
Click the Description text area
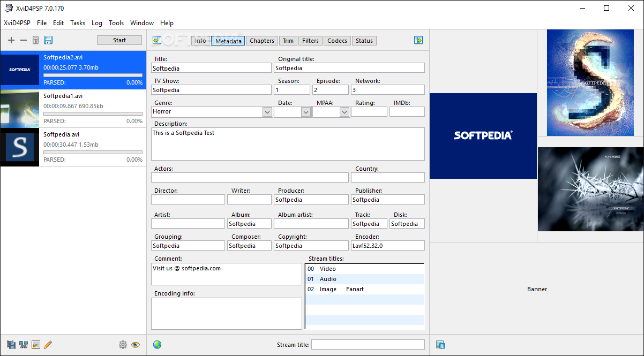(x=288, y=144)
